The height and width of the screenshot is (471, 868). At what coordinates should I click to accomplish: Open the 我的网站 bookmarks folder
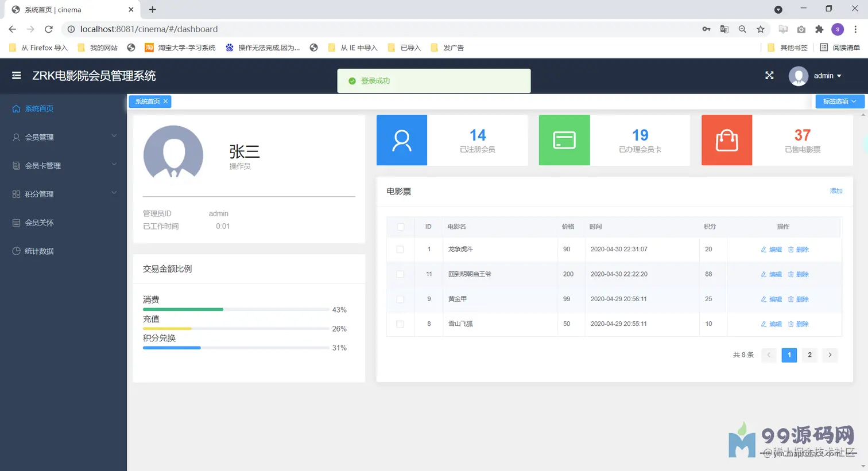point(98,48)
